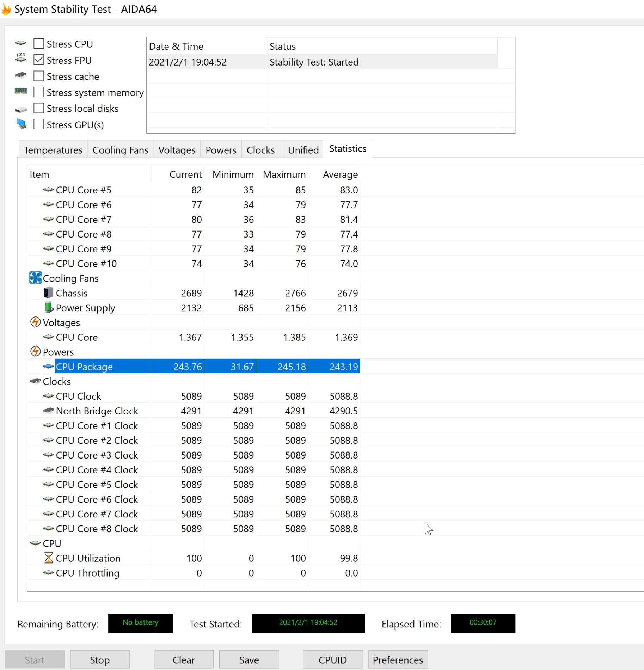Enable the Stress CPU checkbox

[39, 43]
